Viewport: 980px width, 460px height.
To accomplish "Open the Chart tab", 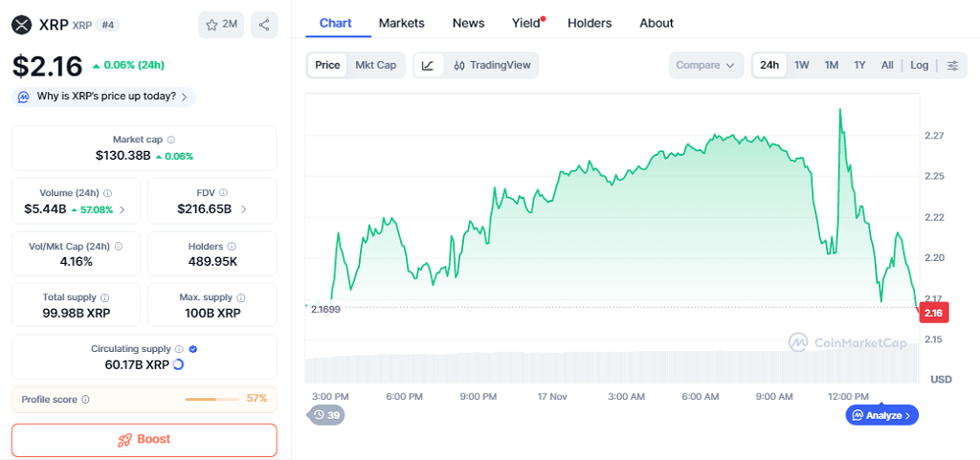I will pos(336,23).
